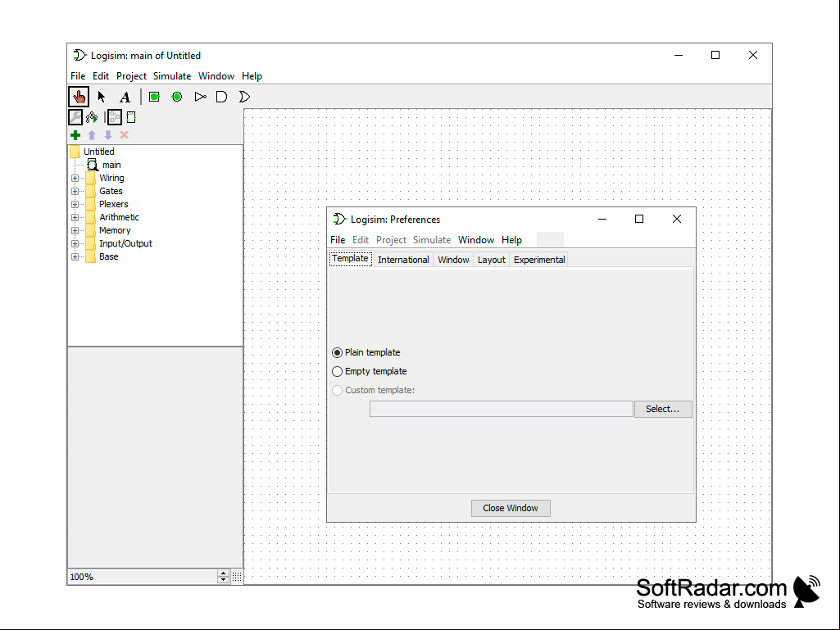The height and width of the screenshot is (630, 840).
Task: Show the simulation hierarchy tree view
Action: coord(92,117)
